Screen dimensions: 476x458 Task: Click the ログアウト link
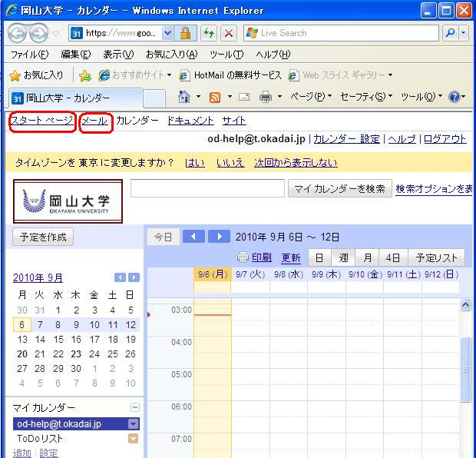tap(445, 139)
